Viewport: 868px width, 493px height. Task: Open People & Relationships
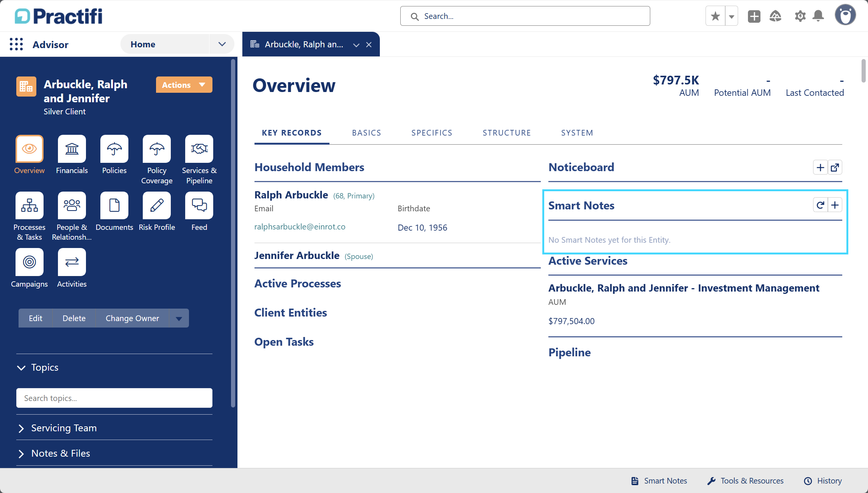72,206
